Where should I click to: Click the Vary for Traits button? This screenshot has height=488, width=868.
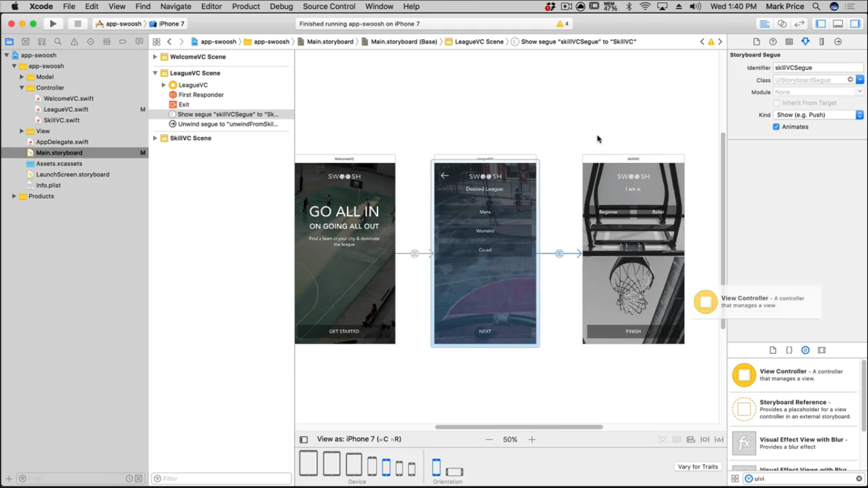pos(698,466)
